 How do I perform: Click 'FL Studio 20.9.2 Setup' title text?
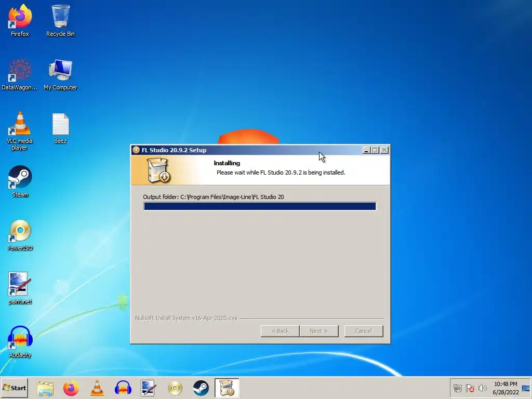[174, 150]
